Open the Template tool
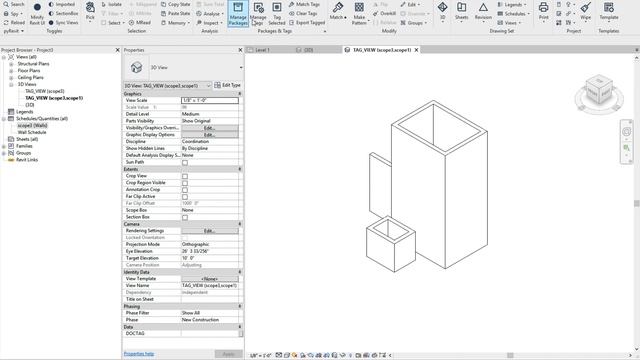This screenshot has height=360, width=640. [x=609, y=11]
